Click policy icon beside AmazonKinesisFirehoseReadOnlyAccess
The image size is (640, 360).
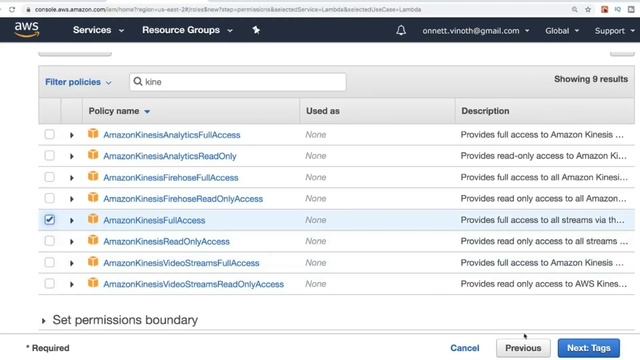tap(93, 198)
